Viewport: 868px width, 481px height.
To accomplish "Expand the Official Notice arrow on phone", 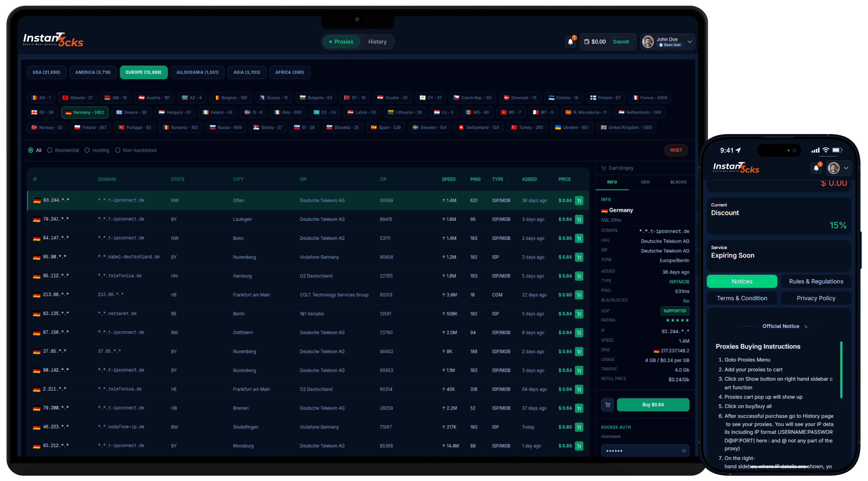I will 806,327.
